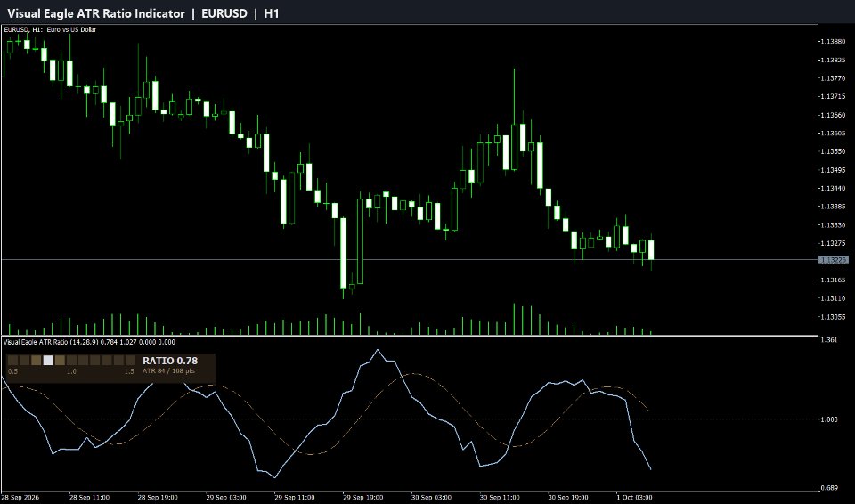The width and height of the screenshot is (855, 504).
Task: Click the 1.13440 price axis label
Action: (x=834, y=188)
